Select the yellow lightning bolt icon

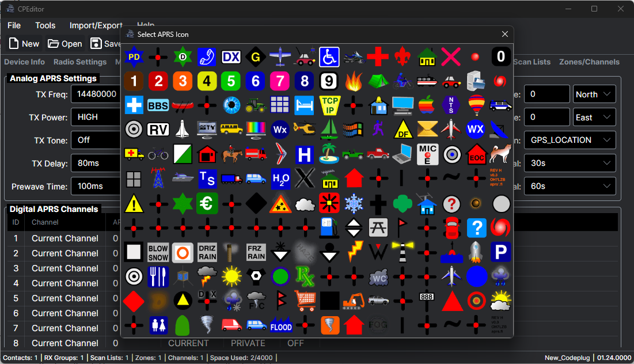(x=354, y=252)
